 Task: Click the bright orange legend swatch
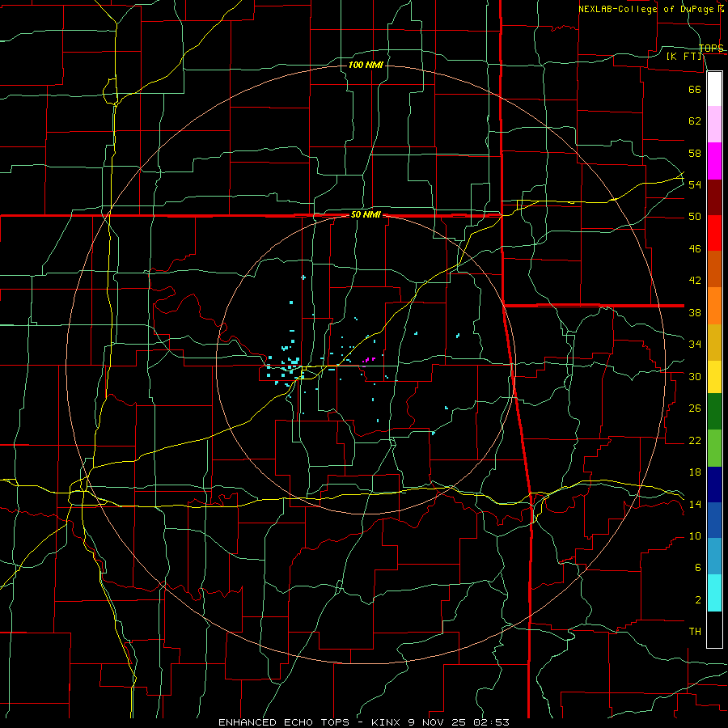pos(714,306)
